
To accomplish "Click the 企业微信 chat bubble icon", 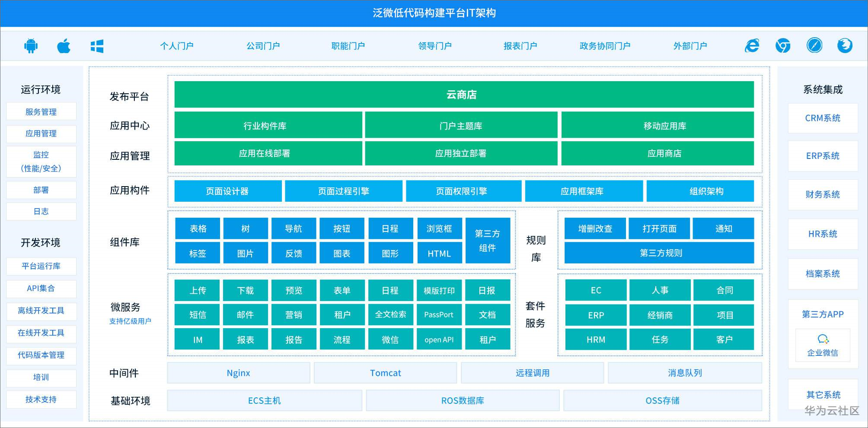I will [x=823, y=339].
